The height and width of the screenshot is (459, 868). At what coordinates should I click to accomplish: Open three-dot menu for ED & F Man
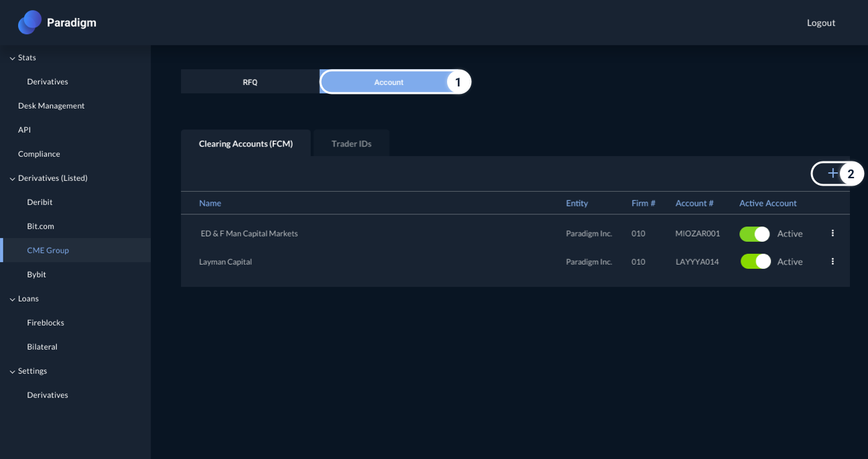832,233
